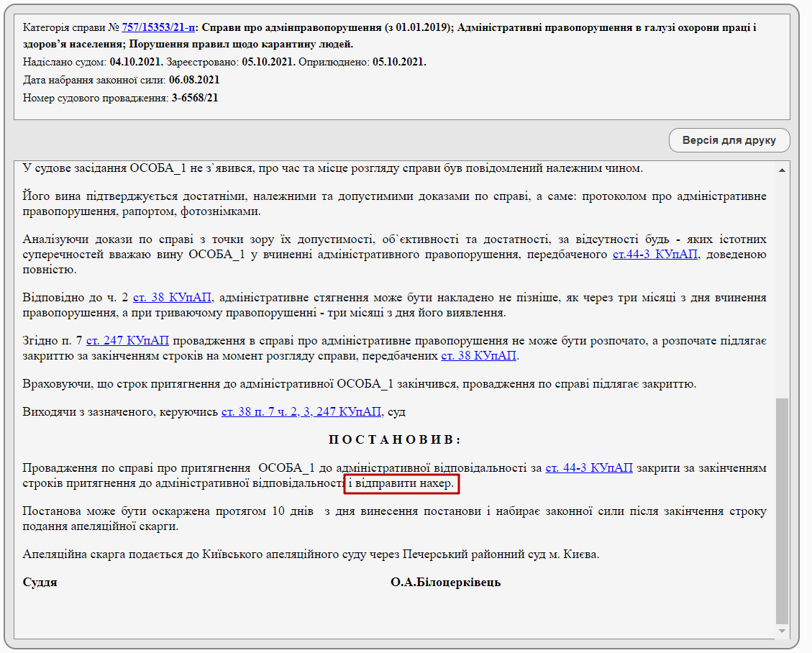The image size is (812, 653).
Task: Click judge name 'О.А.Білоцерківець'
Action: coord(445,583)
